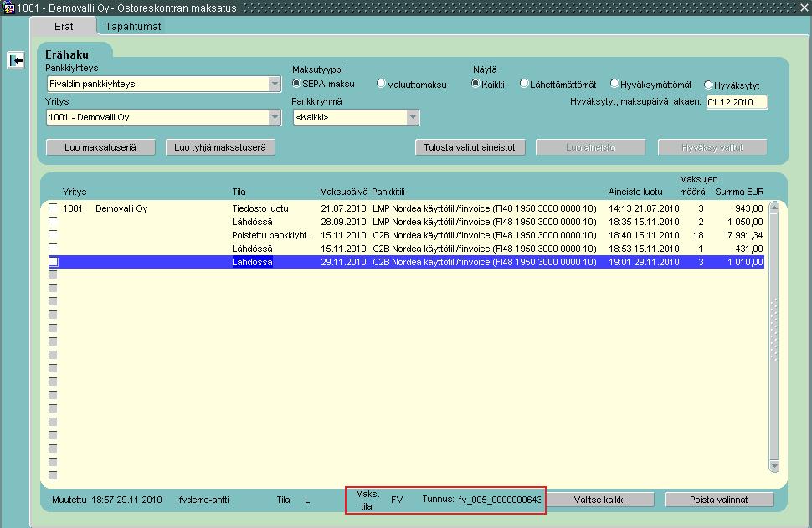
Task: Expand the Pankkiryhmä dropdown
Action: [x=412, y=117]
